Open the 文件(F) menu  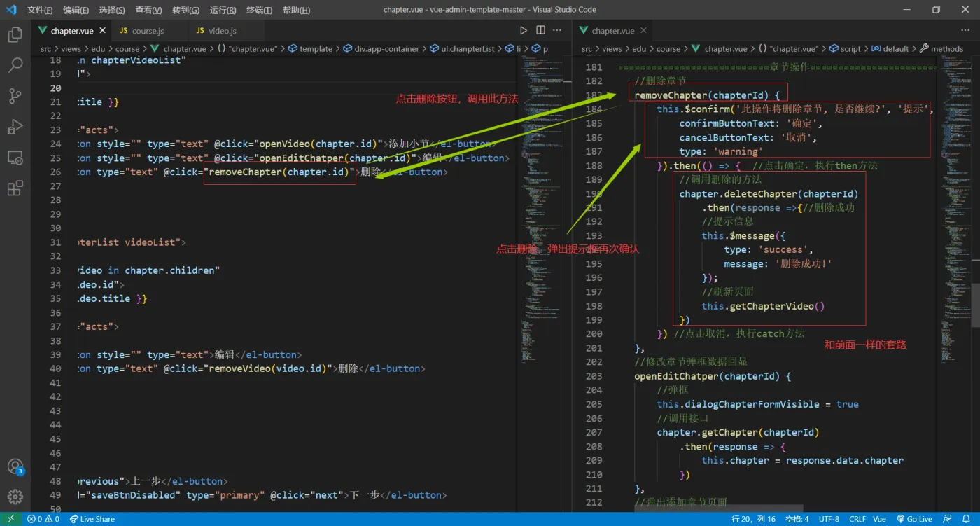pyautogui.click(x=40, y=10)
